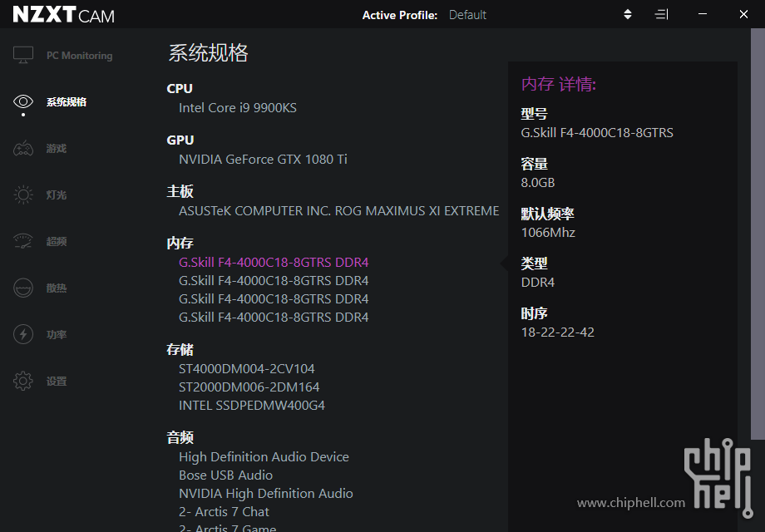Select the 系统规格 sidebar label

(x=67, y=102)
